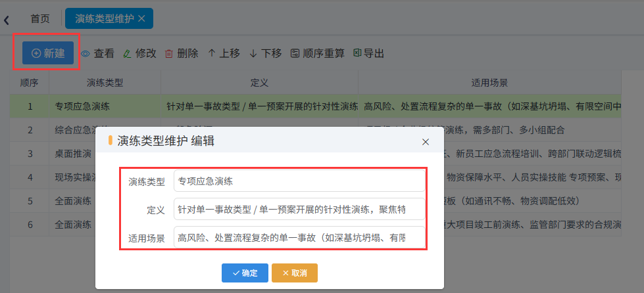644x293 pixels.
Task: Select row with sequence number 6
Action: pos(30,225)
